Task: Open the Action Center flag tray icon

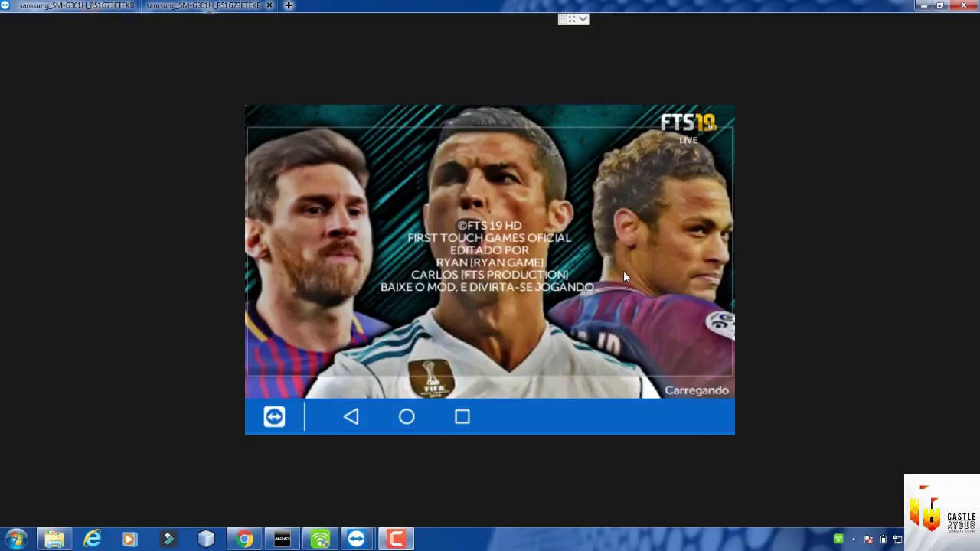Action: point(868,539)
